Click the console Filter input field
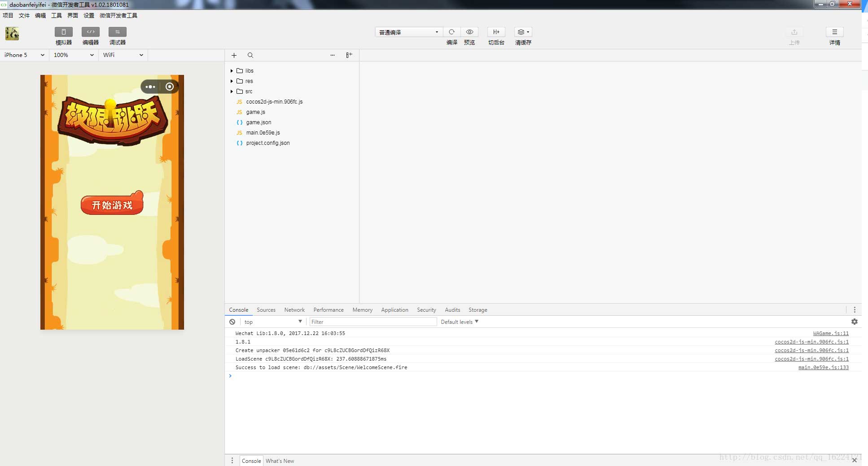This screenshot has height=466, width=868. pos(373,322)
